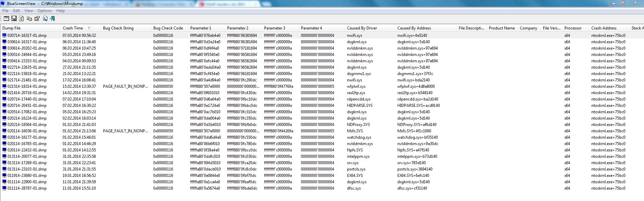Open the Help menu
Image resolution: width=644 pixels, height=201 pixels.
point(60,11)
